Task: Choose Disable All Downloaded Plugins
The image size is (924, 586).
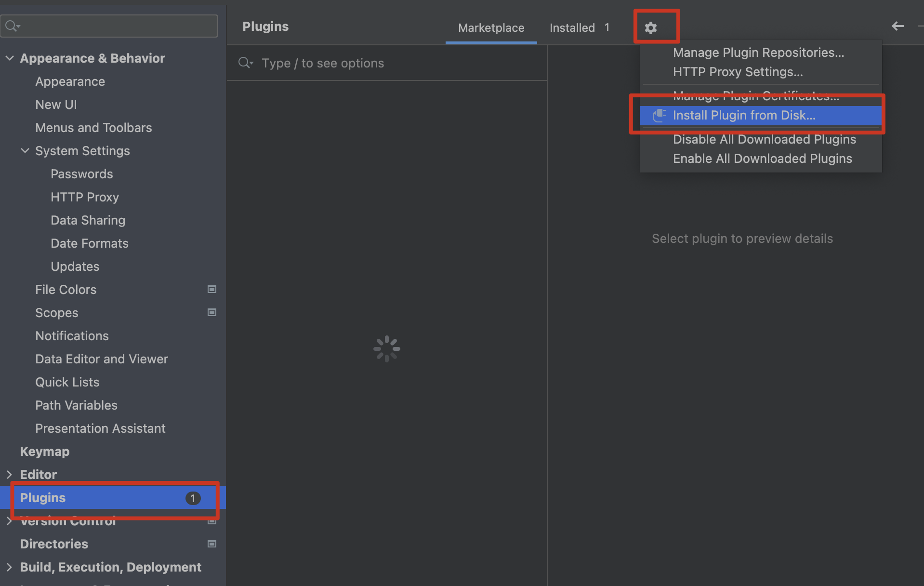Action: (764, 139)
